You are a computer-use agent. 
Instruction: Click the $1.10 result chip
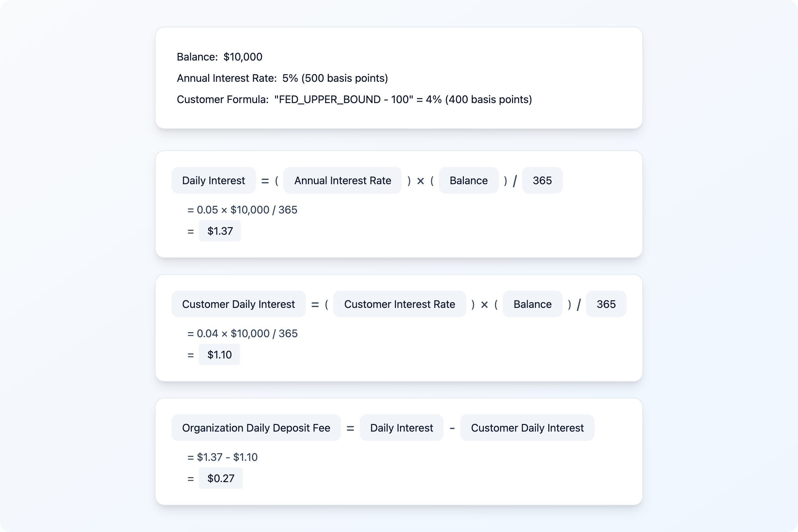219,355
